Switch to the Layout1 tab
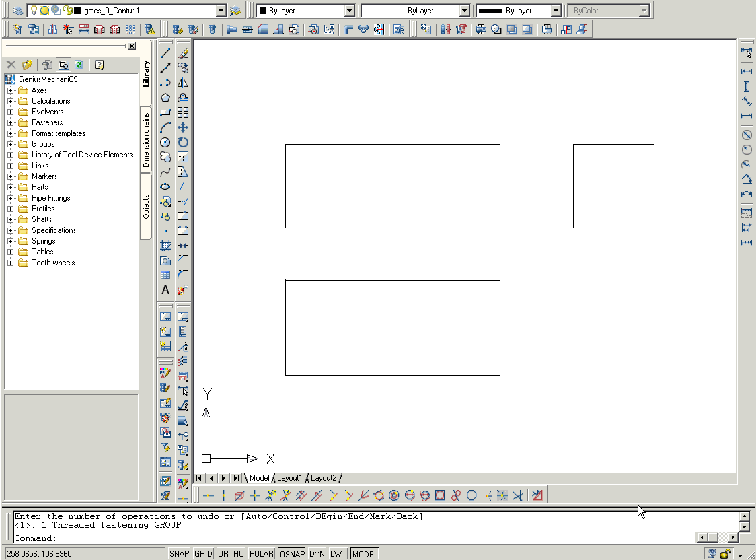 pos(289,478)
